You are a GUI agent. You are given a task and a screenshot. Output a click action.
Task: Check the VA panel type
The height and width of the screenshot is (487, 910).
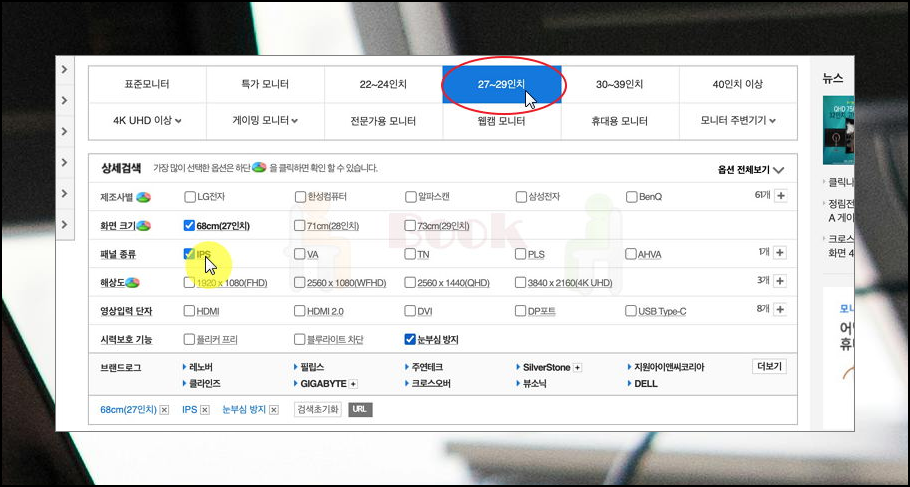[299, 254]
